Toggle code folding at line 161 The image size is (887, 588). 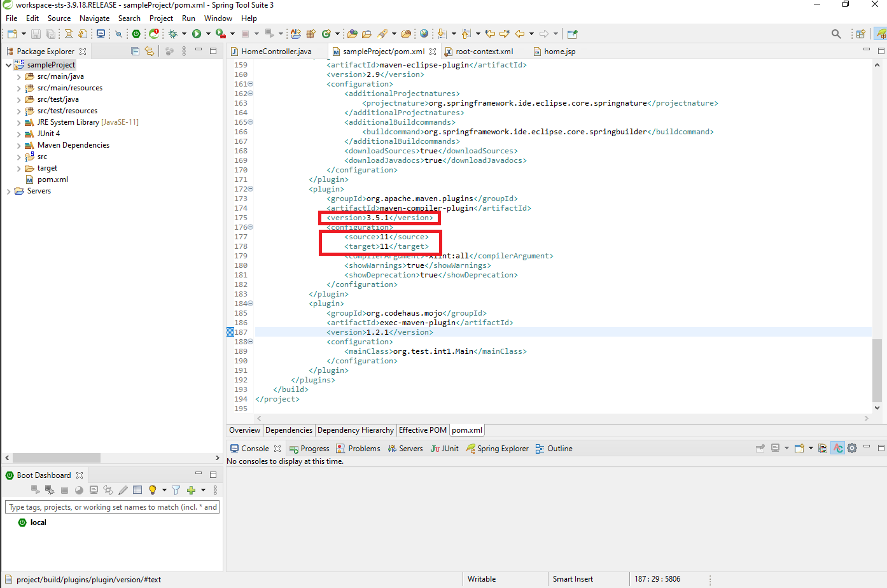point(251,84)
